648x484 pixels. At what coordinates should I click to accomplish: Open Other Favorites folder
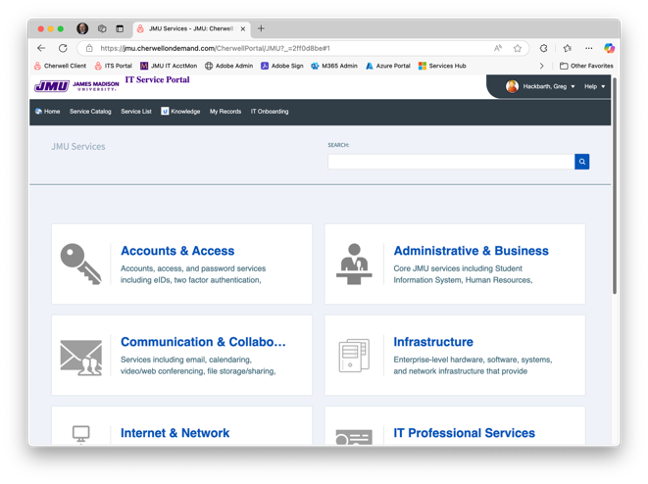click(586, 66)
